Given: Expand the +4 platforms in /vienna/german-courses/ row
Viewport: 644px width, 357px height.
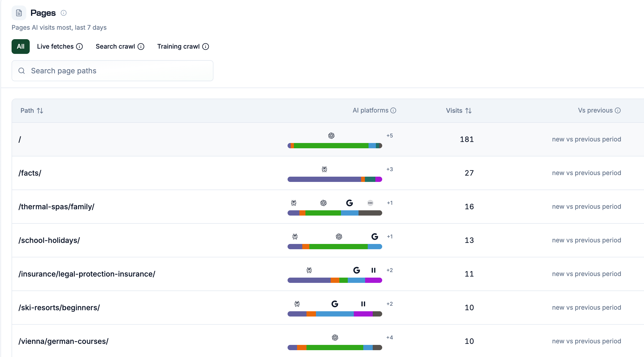Looking at the screenshot, I should (390, 338).
